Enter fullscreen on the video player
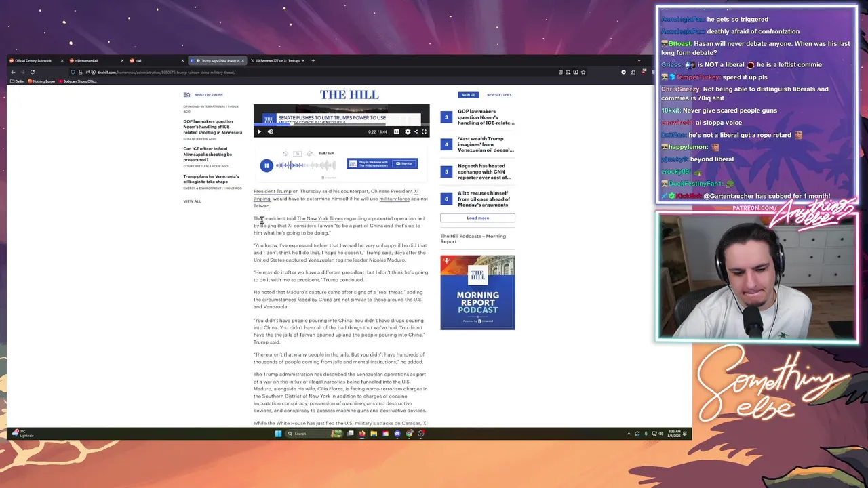The width and height of the screenshot is (868, 488). click(424, 131)
